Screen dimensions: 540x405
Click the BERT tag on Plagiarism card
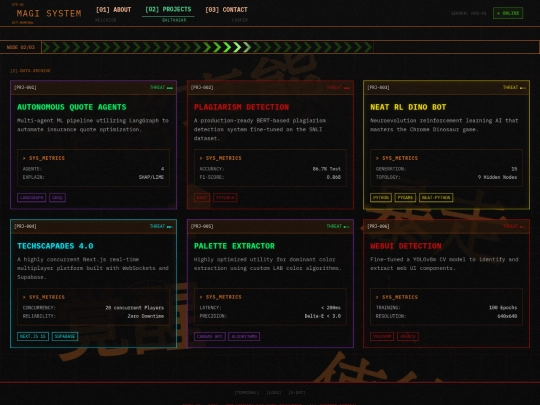(202, 198)
